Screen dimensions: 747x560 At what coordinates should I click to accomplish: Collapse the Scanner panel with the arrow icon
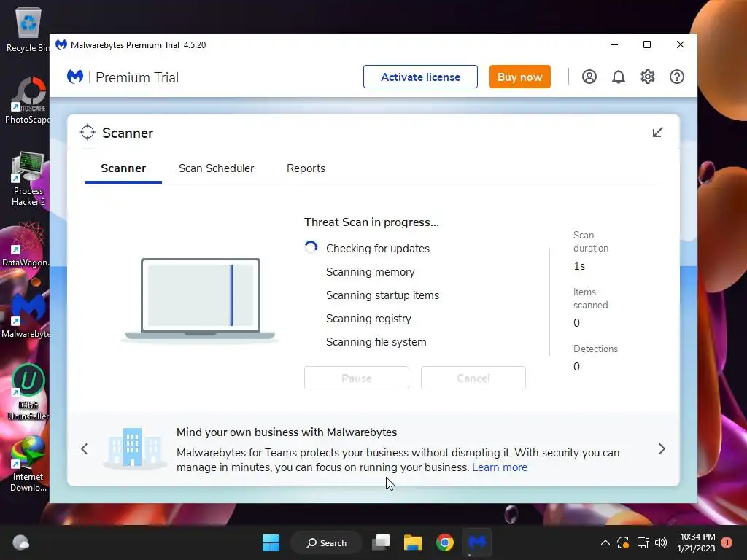[657, 133]
